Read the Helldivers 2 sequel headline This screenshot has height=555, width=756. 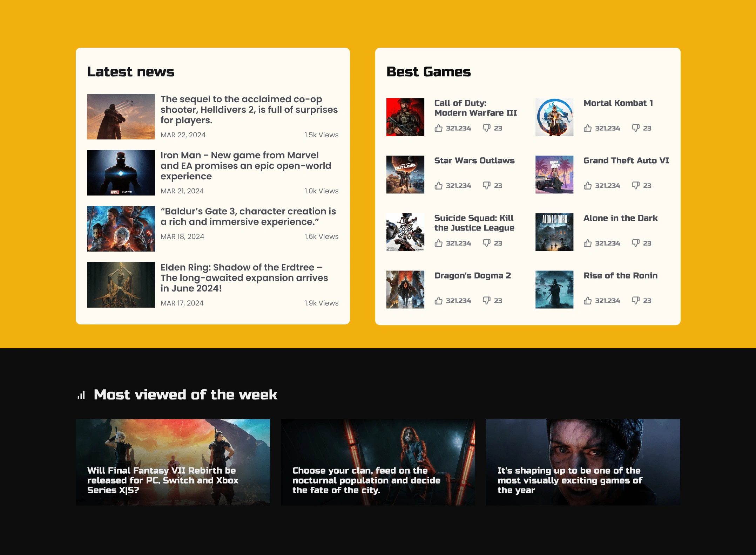click(249, 110)
